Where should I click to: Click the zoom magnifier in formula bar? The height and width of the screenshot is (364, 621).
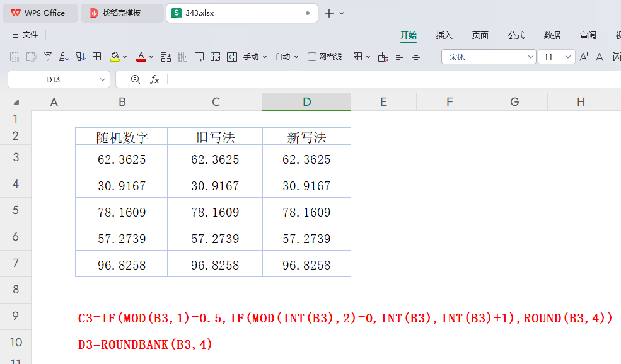coord(136,79)
